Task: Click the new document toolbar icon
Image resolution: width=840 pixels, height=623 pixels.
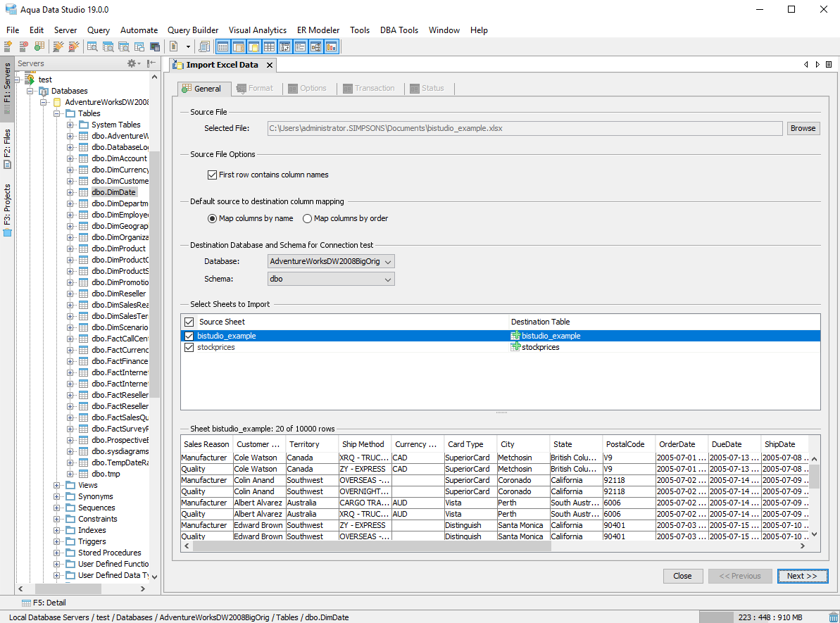Action: tap(174, 46)
